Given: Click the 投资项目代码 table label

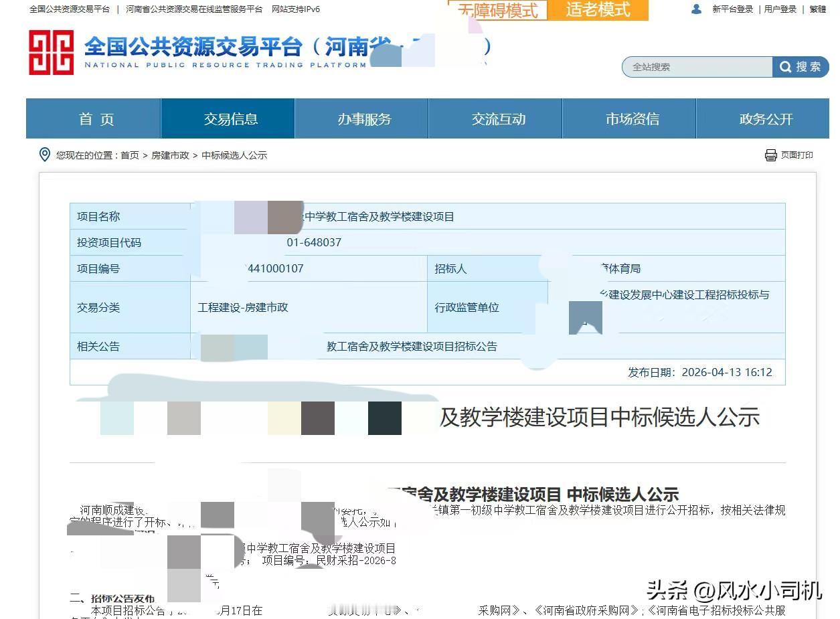Looking at the screenshot, I should 109,242.
